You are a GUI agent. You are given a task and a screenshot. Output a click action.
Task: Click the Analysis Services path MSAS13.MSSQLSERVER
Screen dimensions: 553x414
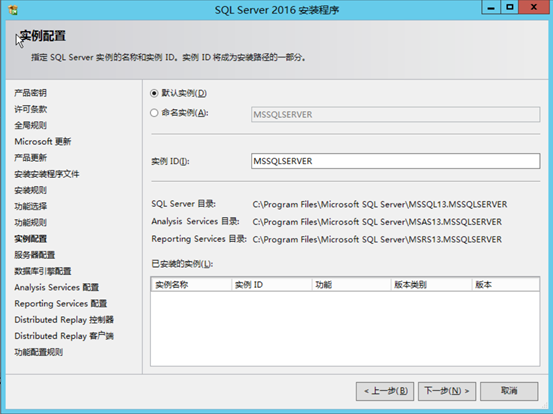tap(377, 222)
